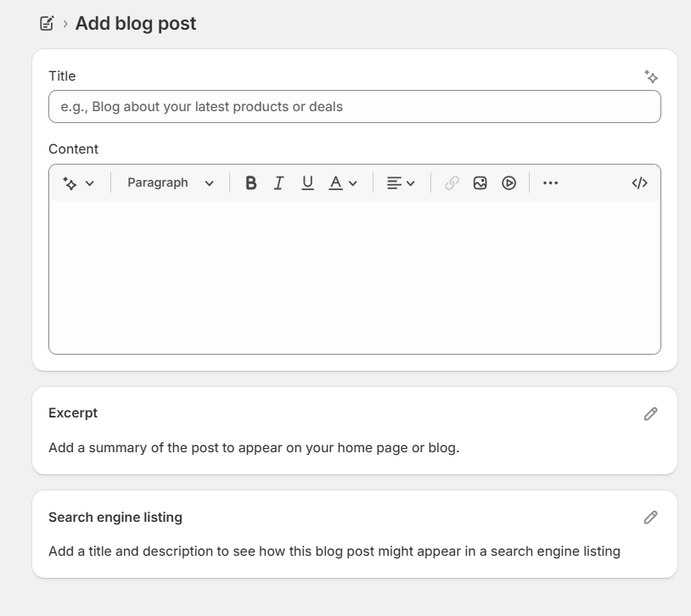
Task: Click the insert image icon
Action: [x=480, y=183]
